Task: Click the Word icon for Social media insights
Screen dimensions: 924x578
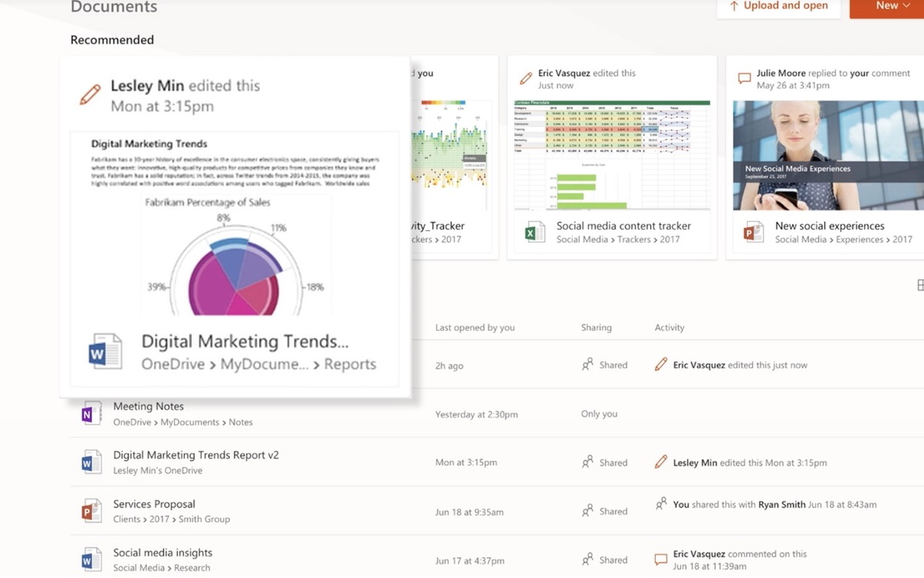Action: [x=92, y=560]
